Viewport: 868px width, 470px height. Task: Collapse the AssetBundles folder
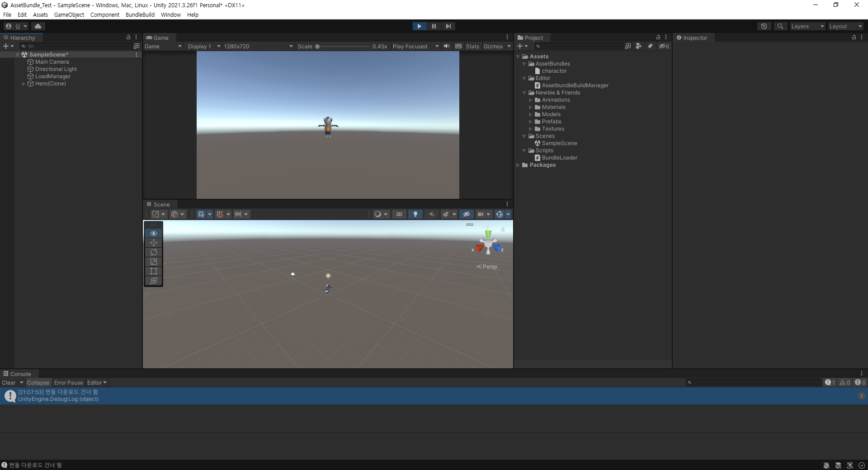point(524,64)
